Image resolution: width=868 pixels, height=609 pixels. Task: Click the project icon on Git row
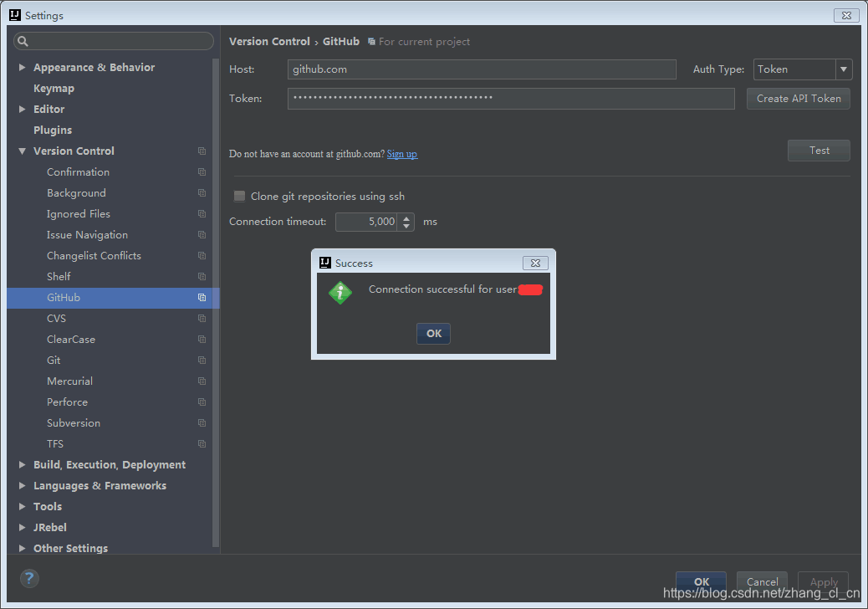coord(202,361)
